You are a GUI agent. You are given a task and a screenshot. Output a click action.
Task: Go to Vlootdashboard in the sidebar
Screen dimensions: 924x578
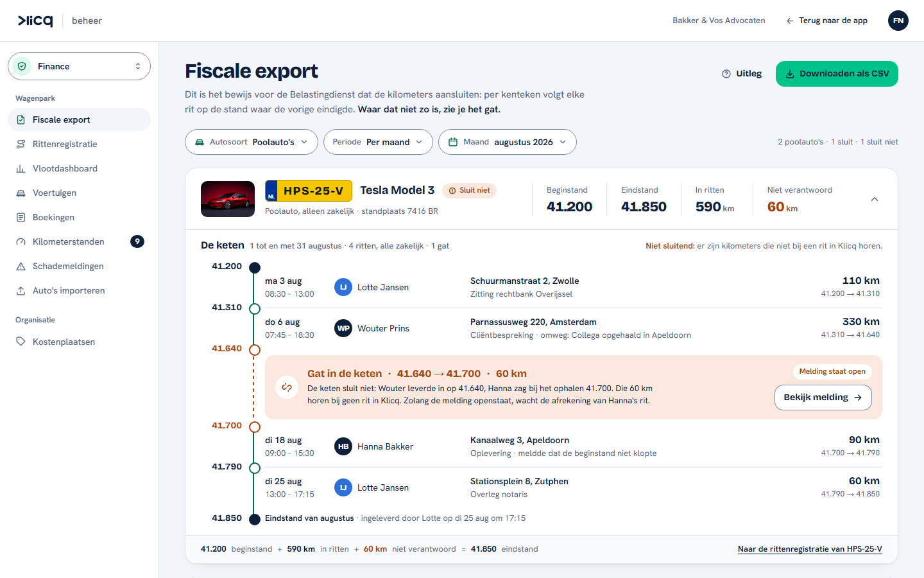79,168
